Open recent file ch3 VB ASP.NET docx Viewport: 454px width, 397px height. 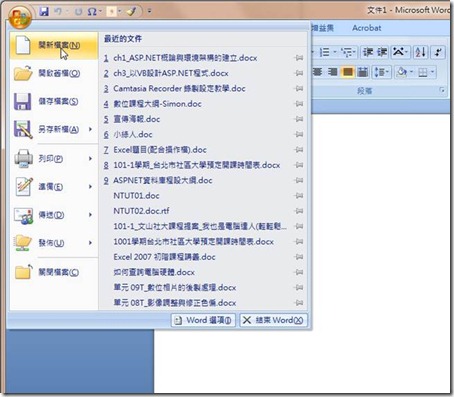(203, 73)
